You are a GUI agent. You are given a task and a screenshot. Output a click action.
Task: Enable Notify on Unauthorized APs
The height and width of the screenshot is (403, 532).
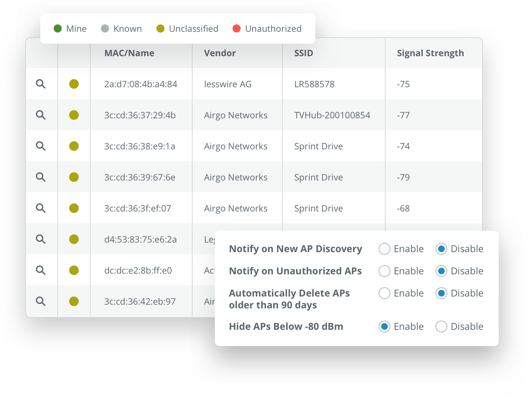click(x=384, y=271)
